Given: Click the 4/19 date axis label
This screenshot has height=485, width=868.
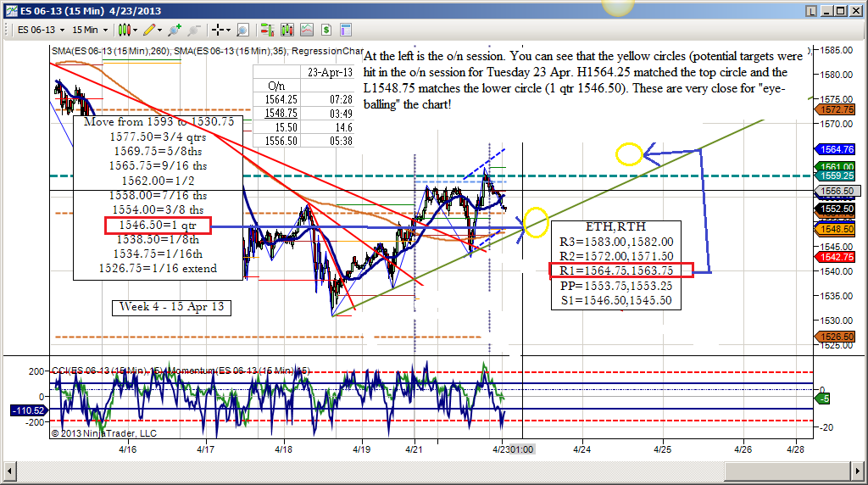Looking at the screenshot, I should click(x=361, y=449).
